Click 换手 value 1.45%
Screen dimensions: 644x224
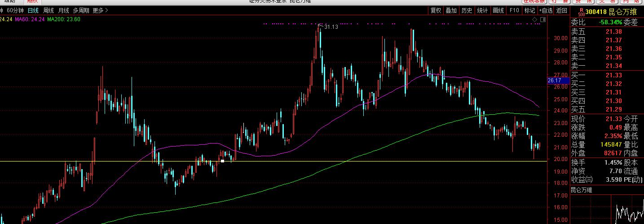coord(613,162)
